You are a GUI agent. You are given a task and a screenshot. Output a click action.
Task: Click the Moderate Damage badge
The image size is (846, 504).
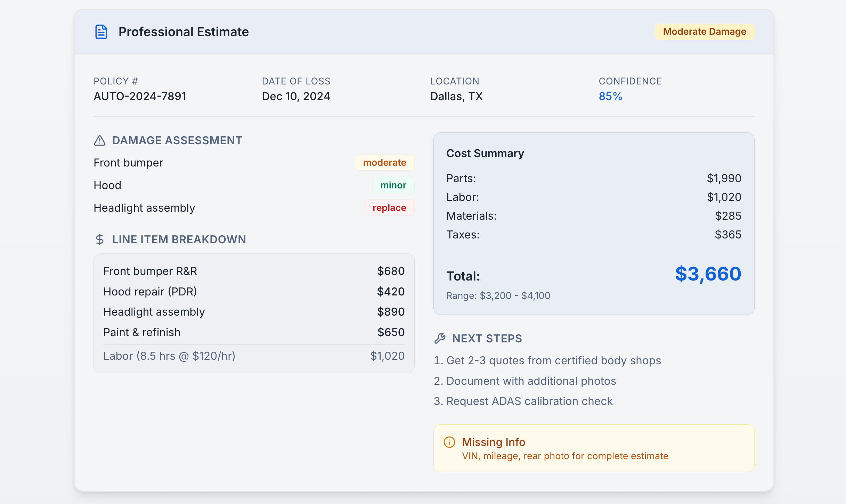click(704, 32)
